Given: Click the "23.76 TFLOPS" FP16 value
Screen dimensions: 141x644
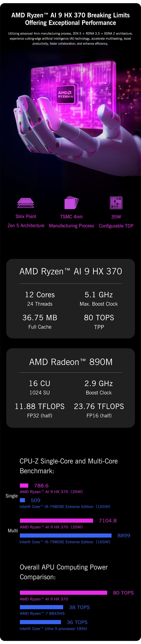Looking at the screenshot, I should tap(99, 406).
